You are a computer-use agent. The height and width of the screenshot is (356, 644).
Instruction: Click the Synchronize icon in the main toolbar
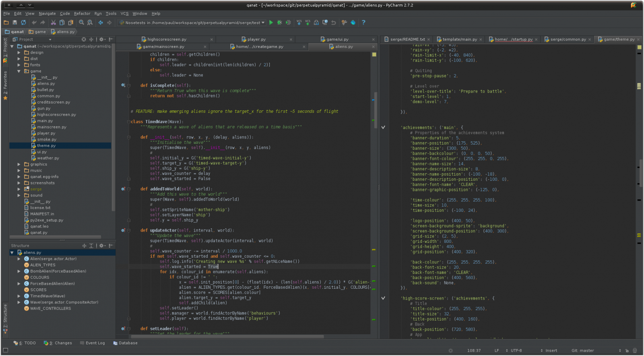coord(23,23)
